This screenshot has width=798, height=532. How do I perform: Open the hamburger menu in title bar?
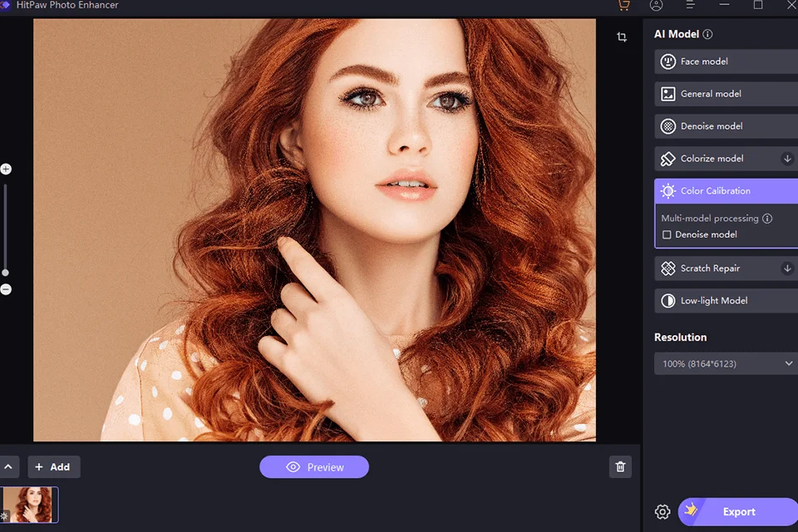[x=690, y=5]
